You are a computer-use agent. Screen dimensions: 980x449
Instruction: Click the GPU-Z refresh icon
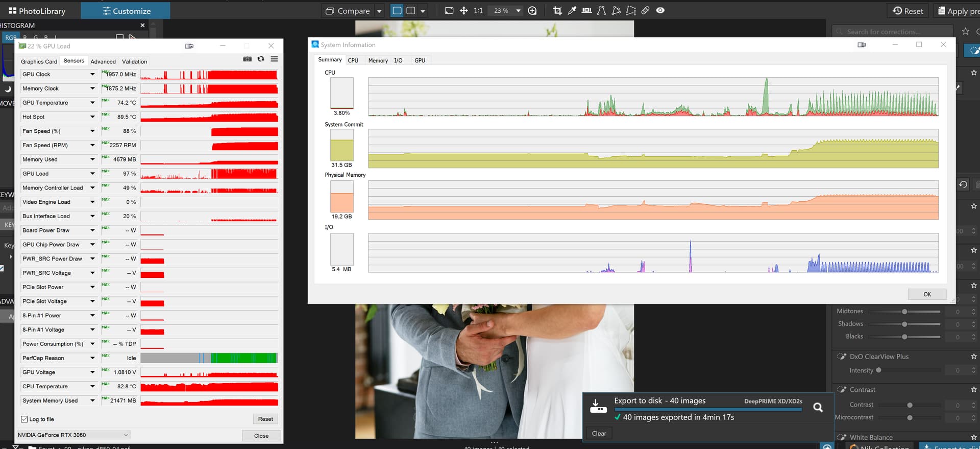point(261,59)
